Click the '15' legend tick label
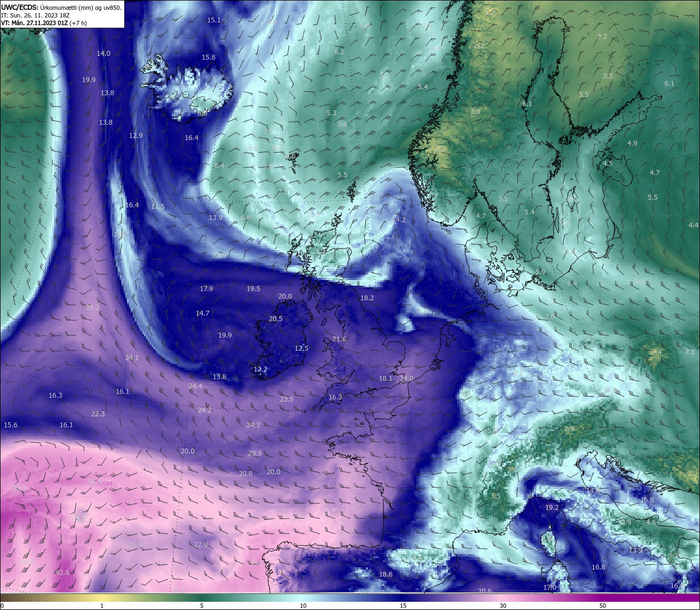Screen dimensions: 700x610 [403, 606]
